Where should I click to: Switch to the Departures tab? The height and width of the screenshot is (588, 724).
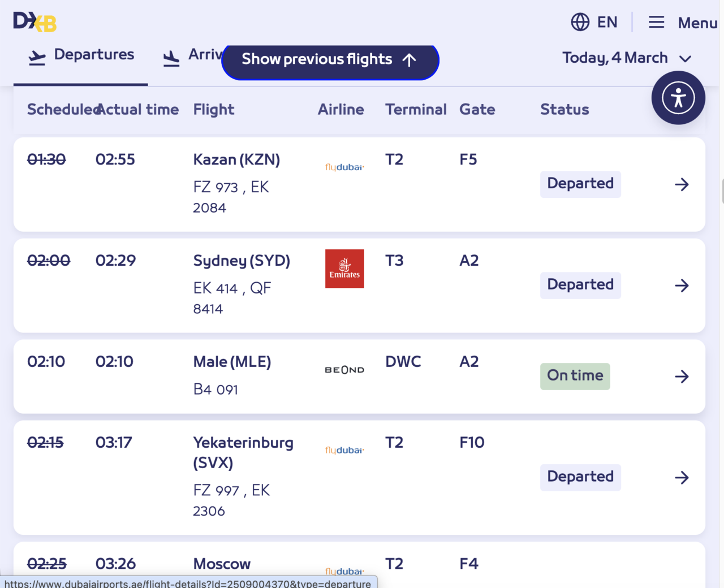[81, 55]
